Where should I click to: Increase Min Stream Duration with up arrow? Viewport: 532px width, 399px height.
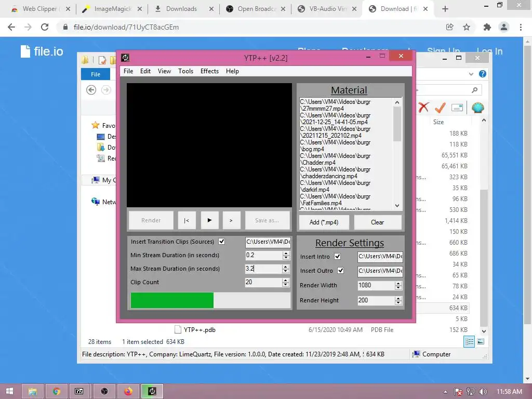(286, 253)
